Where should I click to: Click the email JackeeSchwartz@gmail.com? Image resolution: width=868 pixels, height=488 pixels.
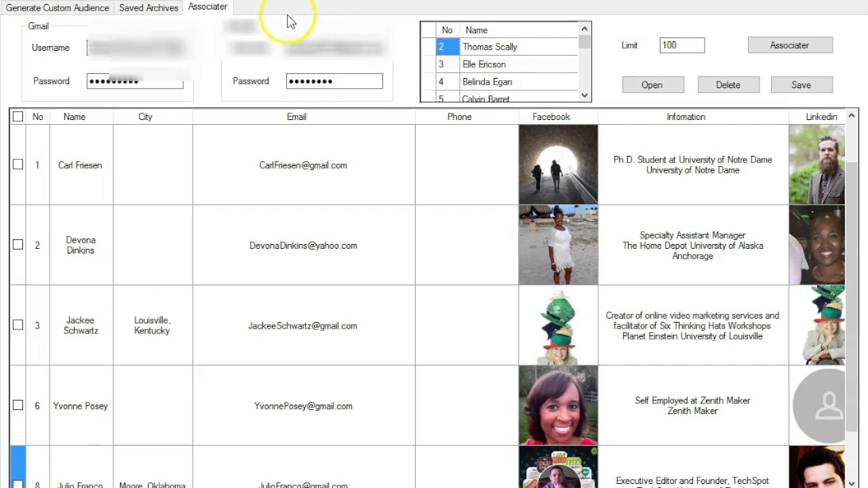(302, 326)
